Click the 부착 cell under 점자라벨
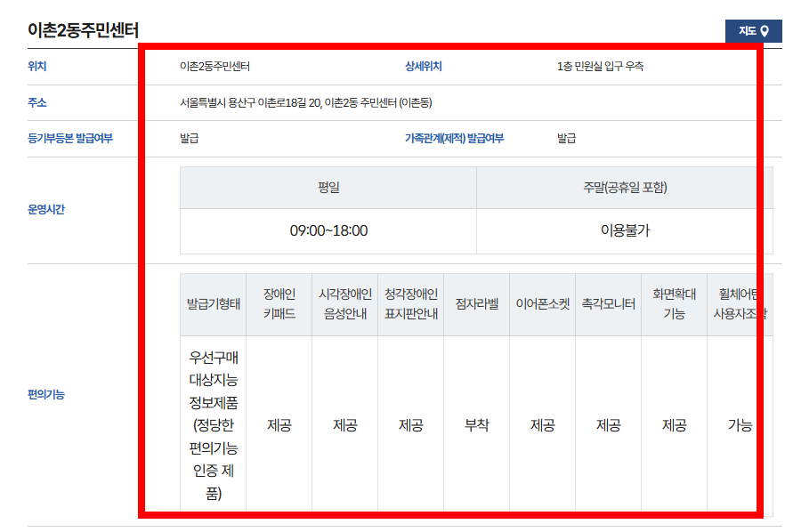Image resolution: width=785 pixels, height=532 pixels. click(476, 424)
